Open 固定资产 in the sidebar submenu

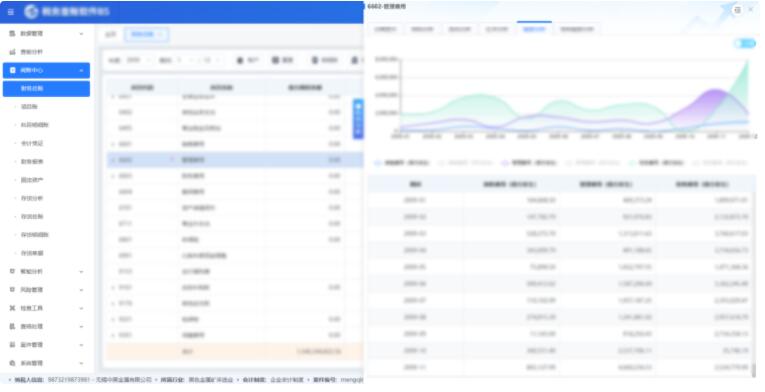(x=32, y=180)
